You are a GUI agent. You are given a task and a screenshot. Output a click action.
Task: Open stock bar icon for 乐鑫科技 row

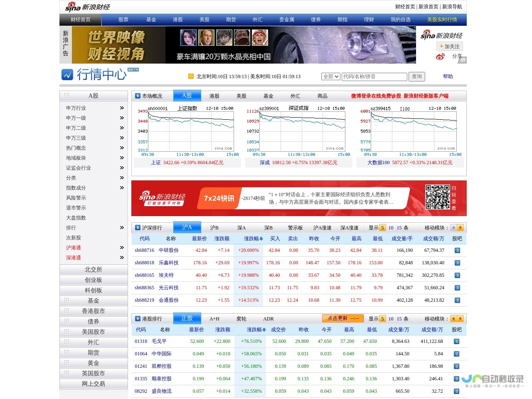tap(457, 263)
